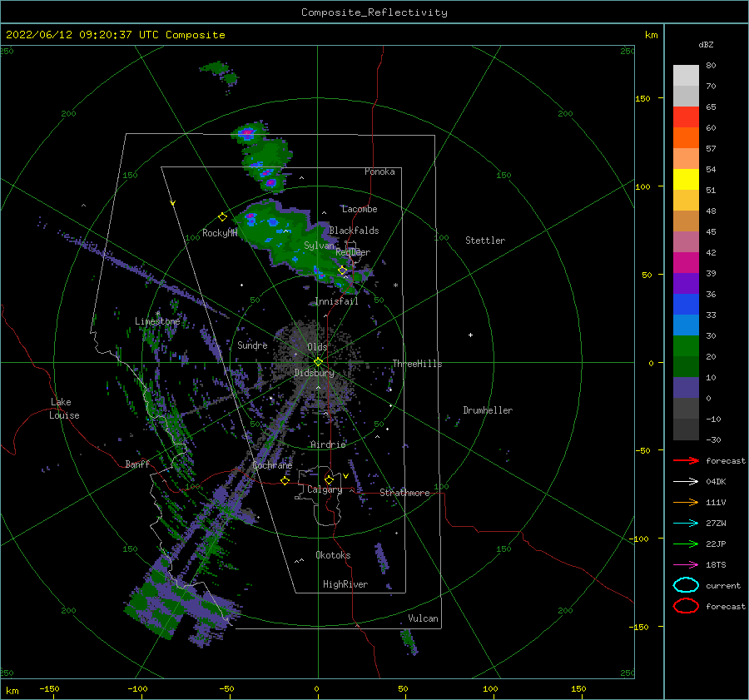Click the RedDeer map label
This screenshot has width=749, height=700.
353,252
